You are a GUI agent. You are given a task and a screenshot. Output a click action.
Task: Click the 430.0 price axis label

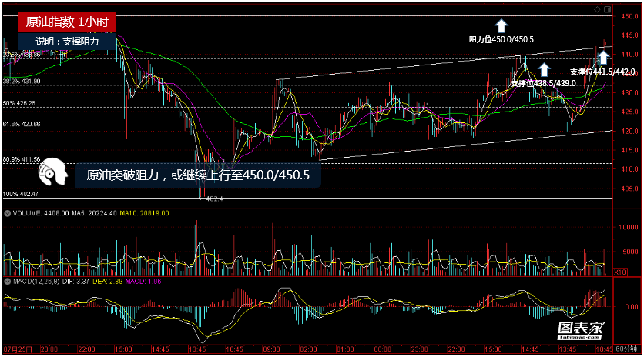pos(629,93)
